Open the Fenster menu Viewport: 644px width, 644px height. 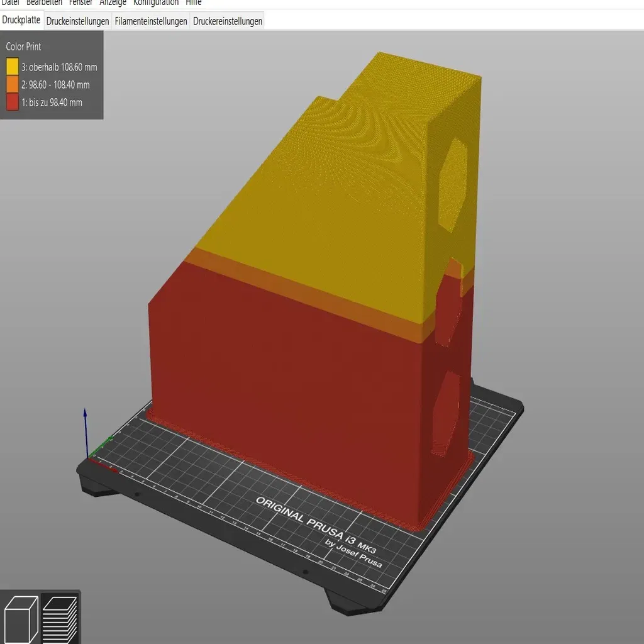pos(80,3)
